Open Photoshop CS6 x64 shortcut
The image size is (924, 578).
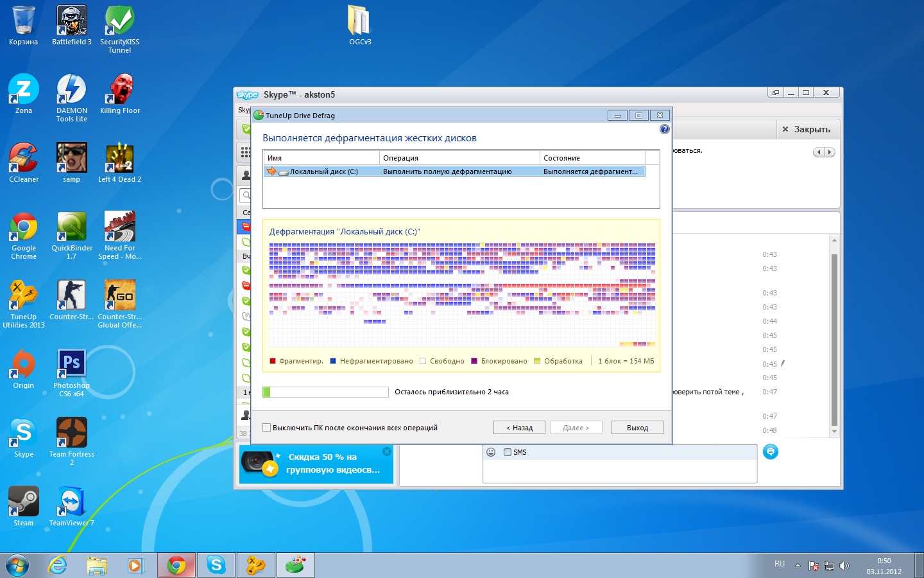click(72, 372)
